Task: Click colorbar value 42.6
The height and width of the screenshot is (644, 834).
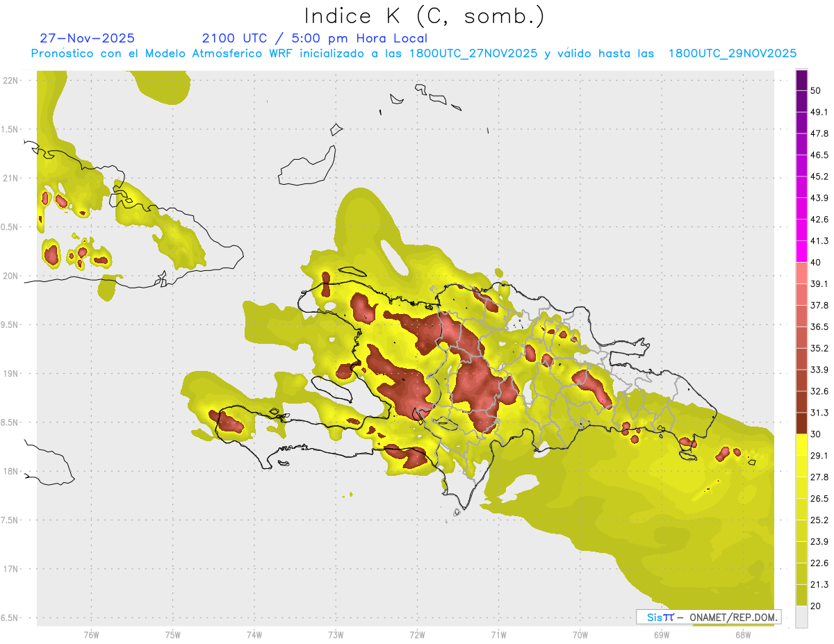Action: (819, 220)
